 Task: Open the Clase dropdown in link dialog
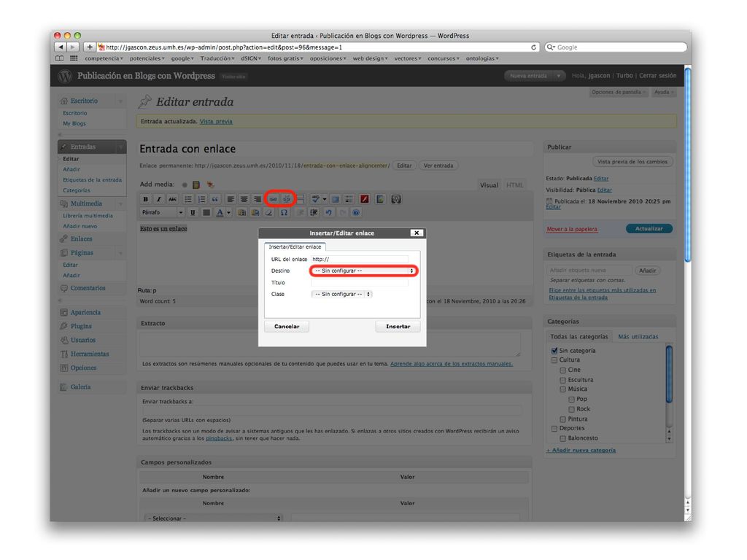(x=341, y=295)
